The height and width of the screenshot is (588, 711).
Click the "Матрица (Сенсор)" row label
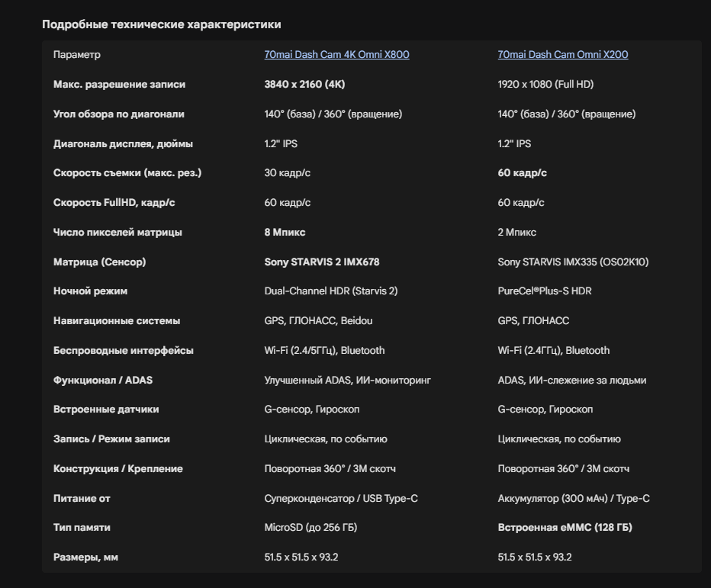pyautogui.click(x=99, y=262)
